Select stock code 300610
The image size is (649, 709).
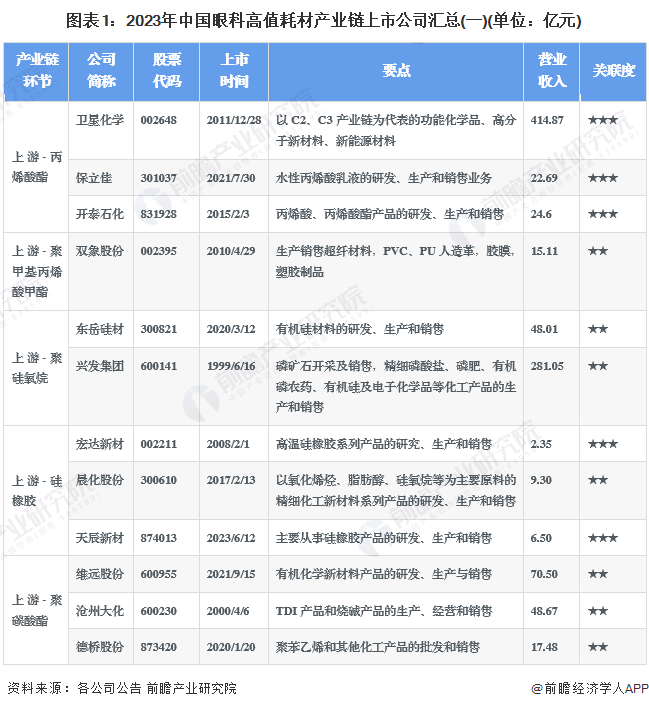pyautogui.click(x=158, y=480)
